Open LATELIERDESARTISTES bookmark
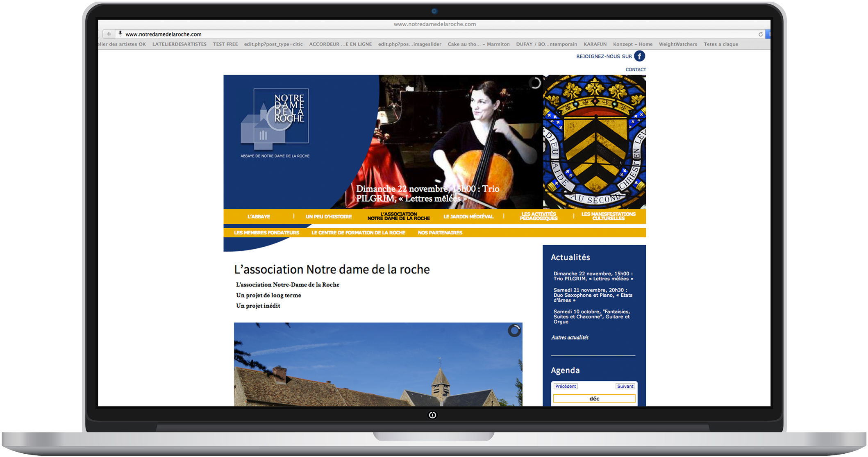The height and width of the screenshot is (457, 868). pyautogui.click(x=180, y=44)
